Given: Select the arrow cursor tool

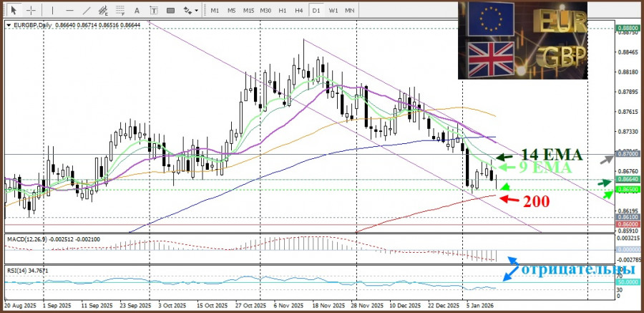Looking at the screenshot, I should (x=14, y=10).
